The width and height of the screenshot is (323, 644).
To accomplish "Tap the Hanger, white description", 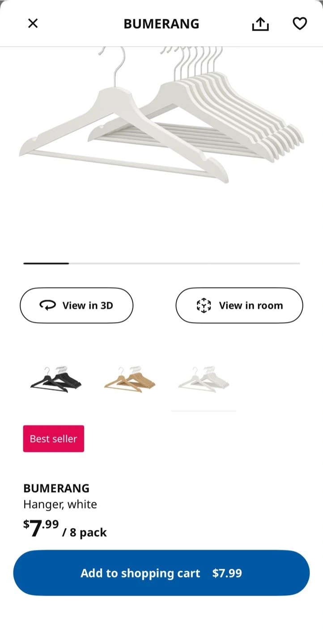I will (60, 504).
